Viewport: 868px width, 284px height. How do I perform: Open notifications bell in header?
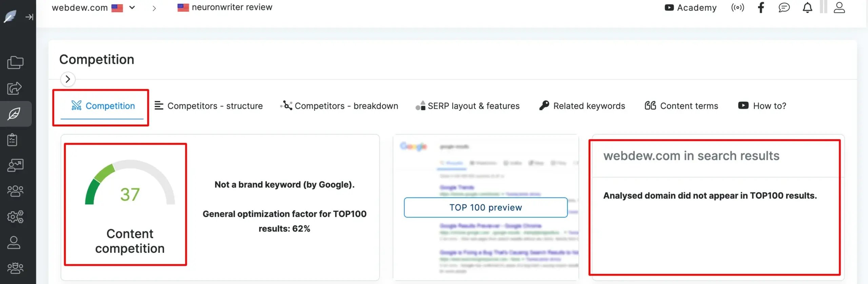807,7
